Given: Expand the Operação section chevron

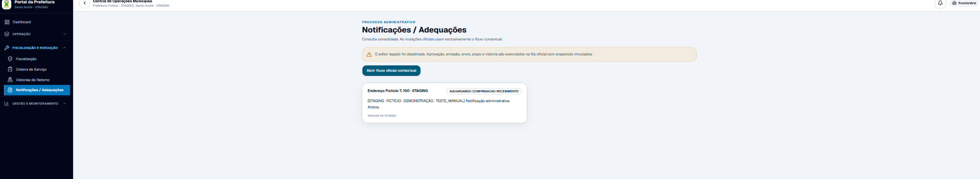Looking at the screenshot, I should [x=65, y=34].
